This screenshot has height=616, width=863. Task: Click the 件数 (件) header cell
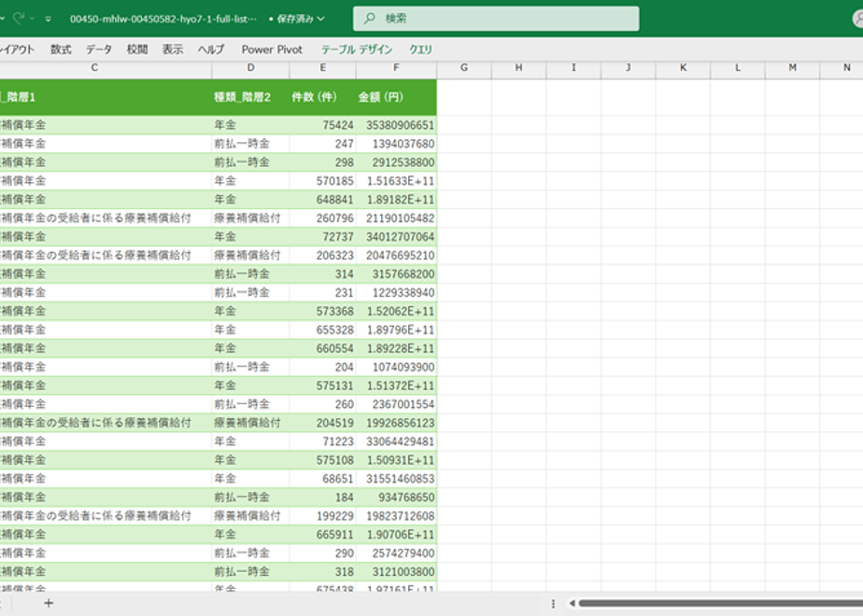322,97
